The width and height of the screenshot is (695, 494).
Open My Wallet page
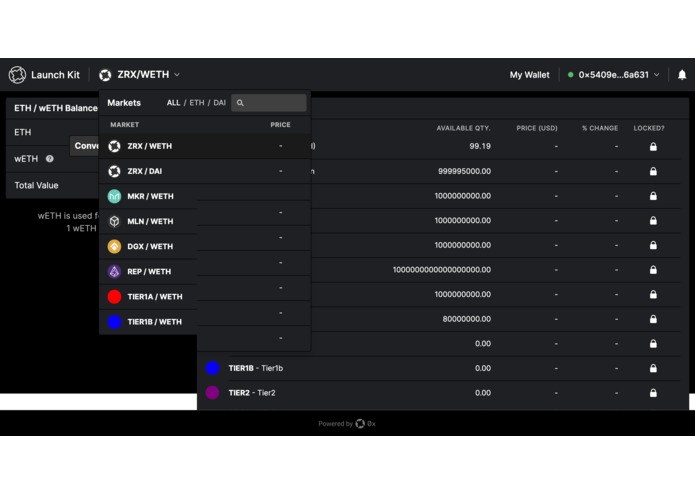tap(529, 75)
